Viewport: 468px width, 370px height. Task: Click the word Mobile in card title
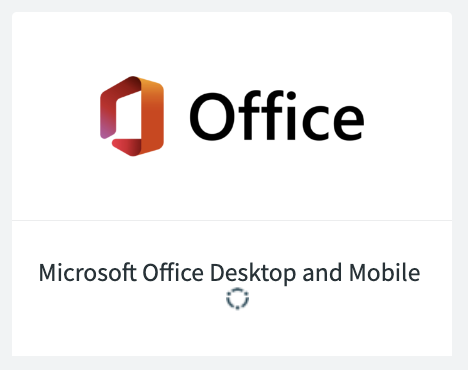(x=384, y=272)
